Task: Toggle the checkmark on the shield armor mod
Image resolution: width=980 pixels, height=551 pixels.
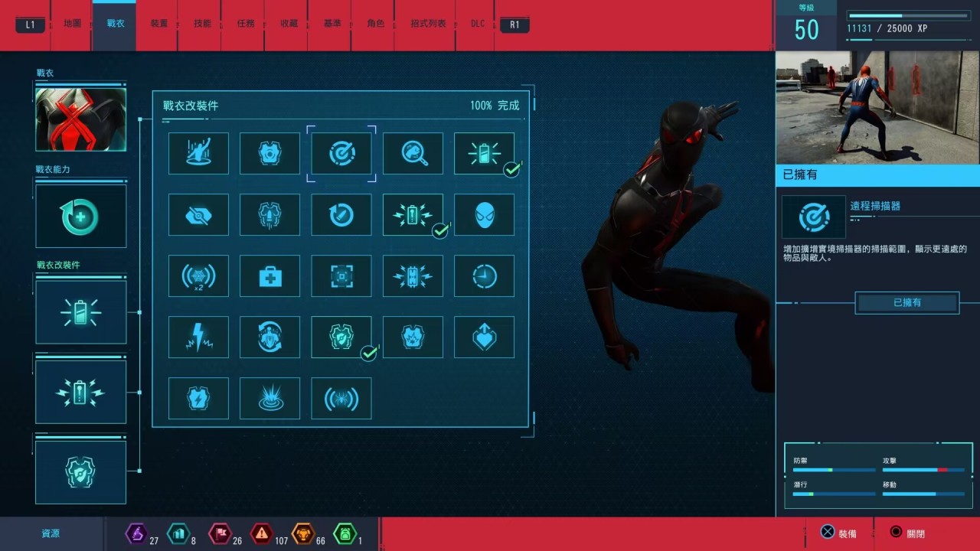Action: [369, 353]
